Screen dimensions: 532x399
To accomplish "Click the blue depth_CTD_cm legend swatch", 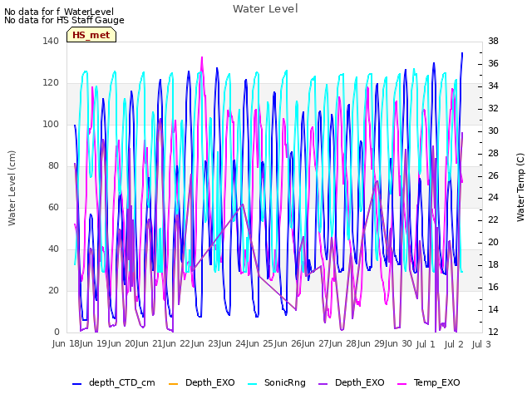I will (x=77, y=384).
